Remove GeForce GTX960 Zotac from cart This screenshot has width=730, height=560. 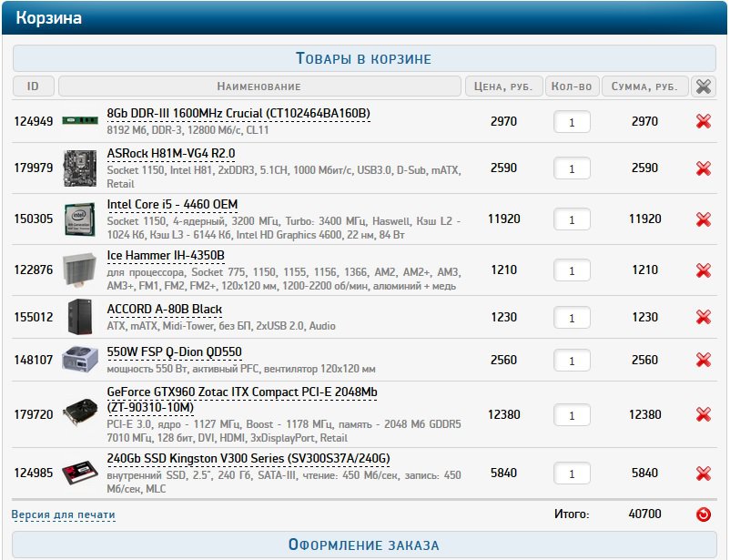(x=703, y=414)
